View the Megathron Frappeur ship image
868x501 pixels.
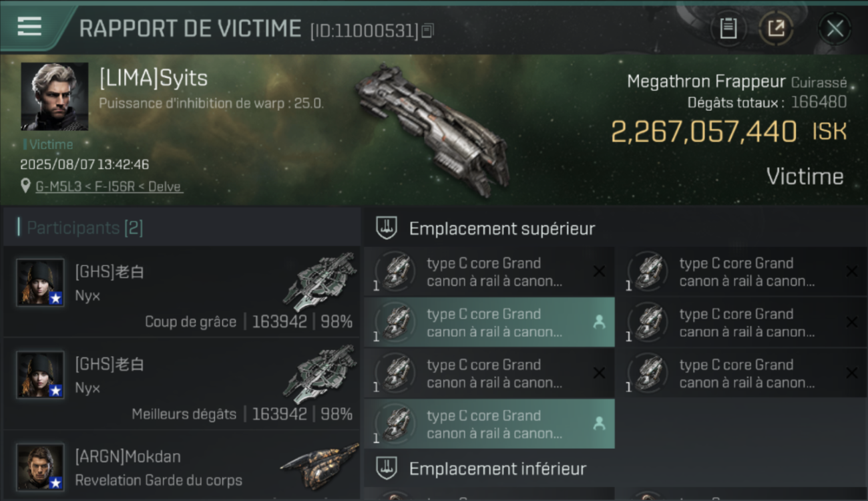(x=432, y=130)
